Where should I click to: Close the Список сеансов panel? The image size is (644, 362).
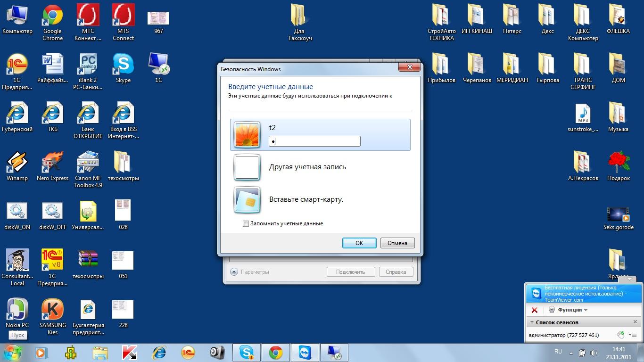pos(635,322)
